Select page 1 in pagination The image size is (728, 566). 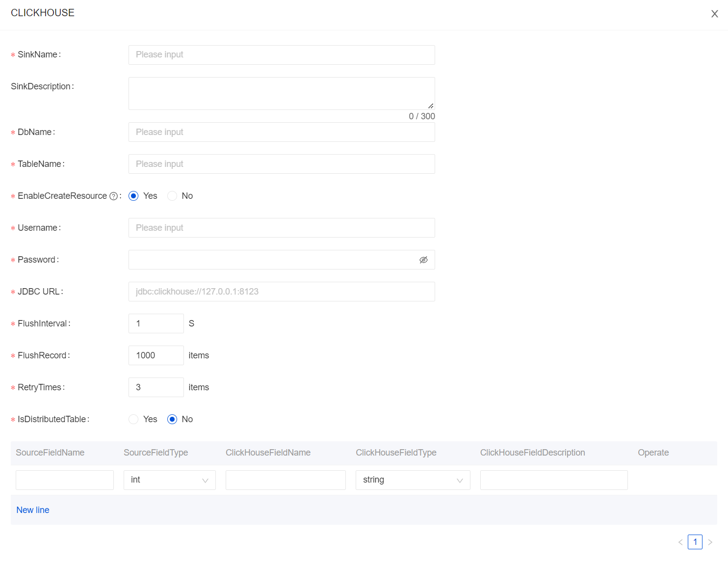[695, 542]
